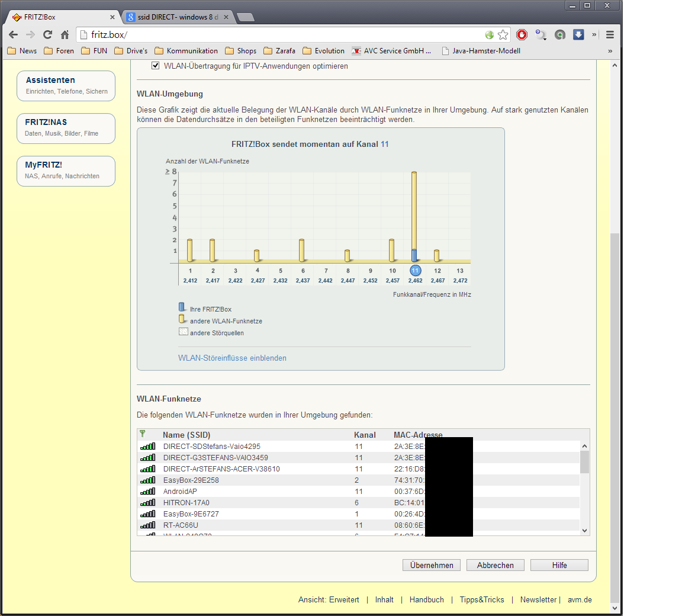Open a new browser tab

(246, 17)
